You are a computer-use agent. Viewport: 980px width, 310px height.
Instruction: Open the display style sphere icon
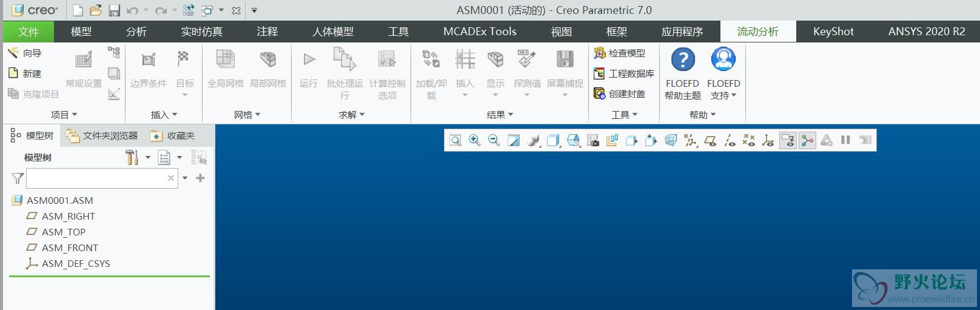(534, 141)
